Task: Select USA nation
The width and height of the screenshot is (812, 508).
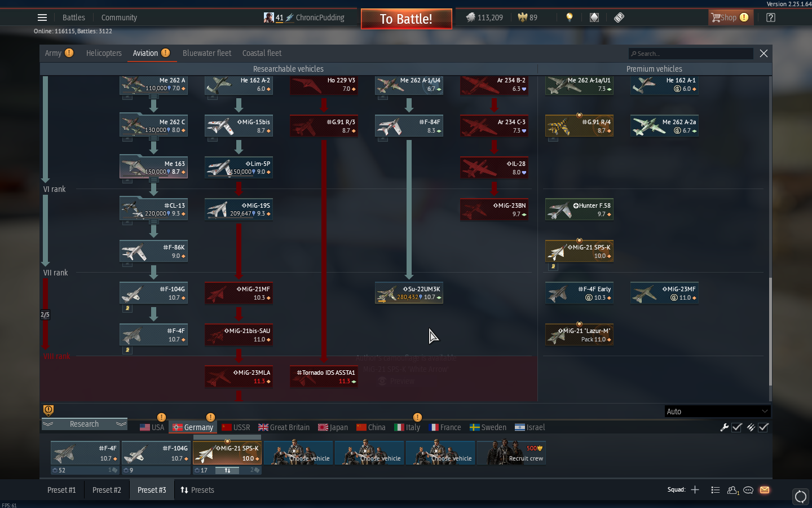Action: point(152,427)
